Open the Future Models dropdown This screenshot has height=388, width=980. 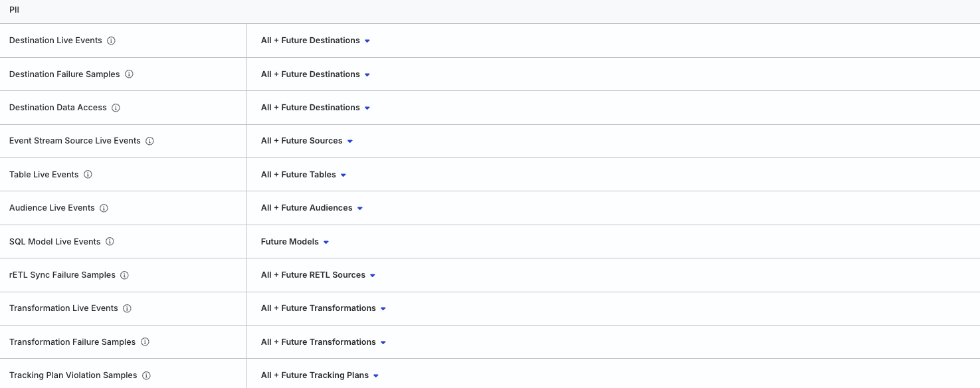(x=295, y=241)
